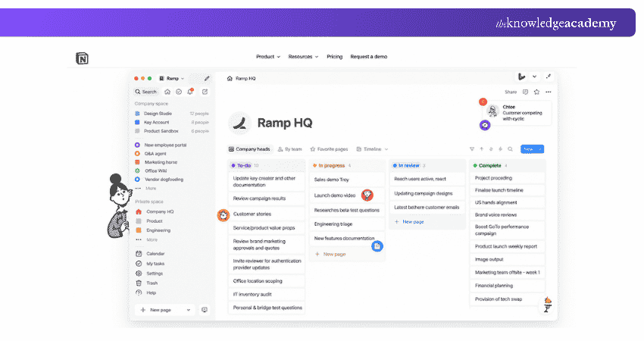Click the filter icon in database toolbar
The height and width of the screenshot is (341, 644).
pyautogui.click(x=472, y=149)
